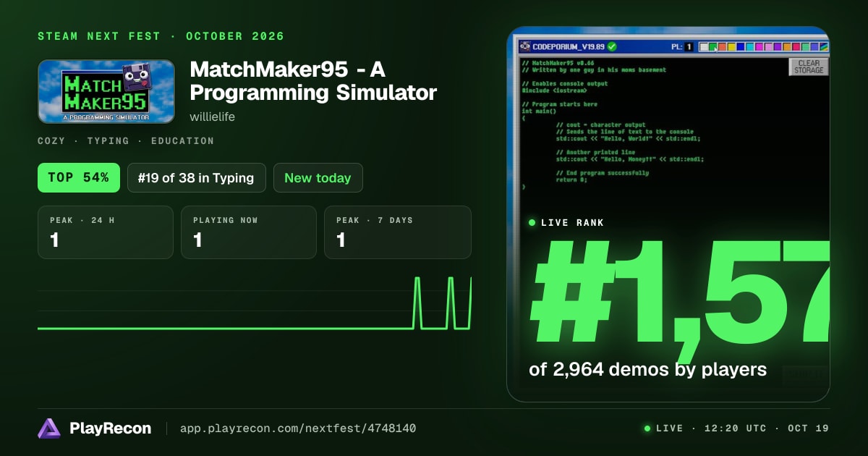This screenshot has width=868, height=456.
Task: Click the PEAK · 24 H stat card
Action: point(106,232)
